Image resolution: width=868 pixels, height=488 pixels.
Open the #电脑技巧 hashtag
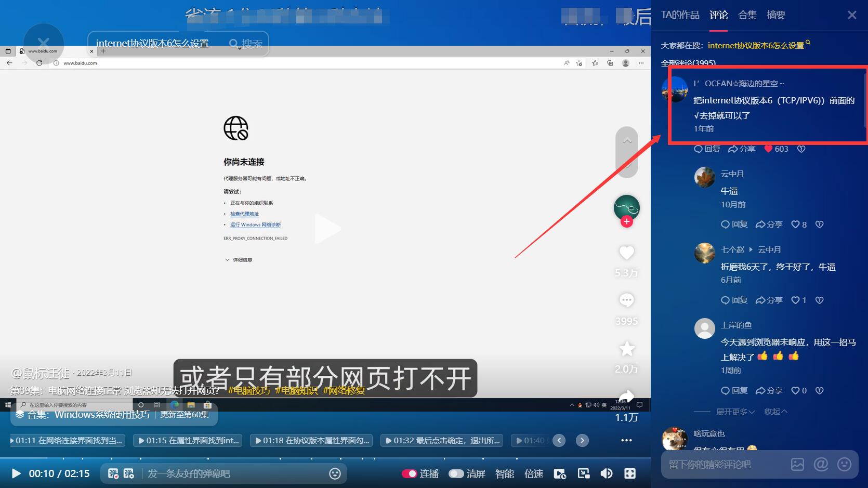pyautogui.click(x=249, y=390)
